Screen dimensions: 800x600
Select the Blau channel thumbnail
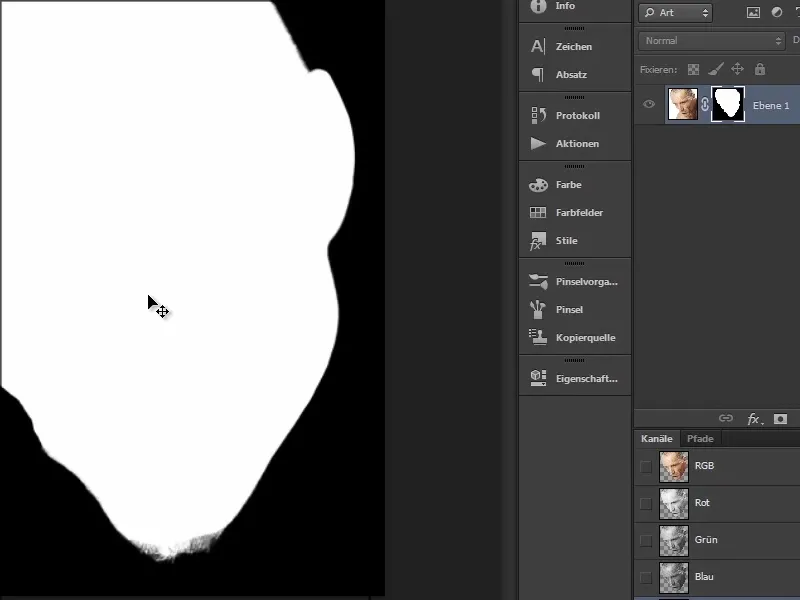674,578
